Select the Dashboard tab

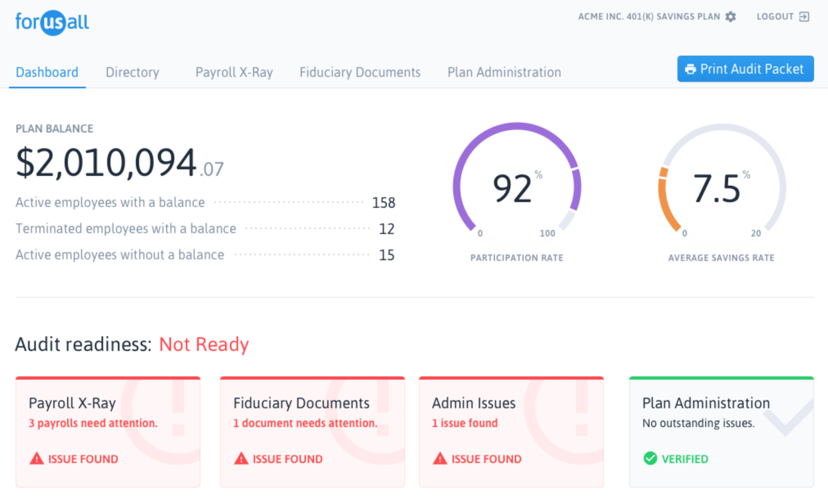click(x=47, y=72)
